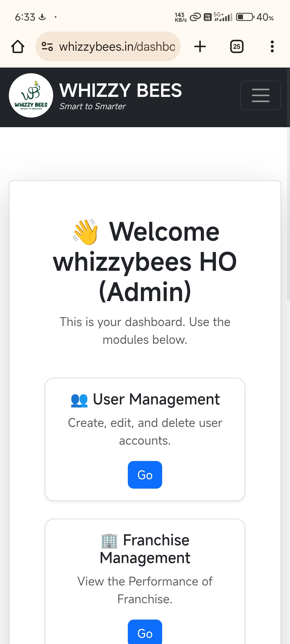
Task: Tap the link/hotspot icon in status bar
Action: pyautogui.click(x=195, y=17)
